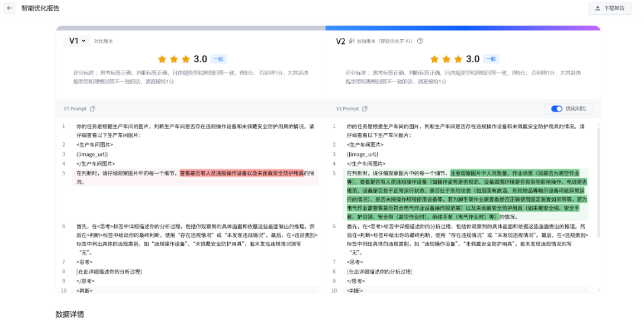
Task: Click <思考> on V1 line 7
Action: point(84,262)
